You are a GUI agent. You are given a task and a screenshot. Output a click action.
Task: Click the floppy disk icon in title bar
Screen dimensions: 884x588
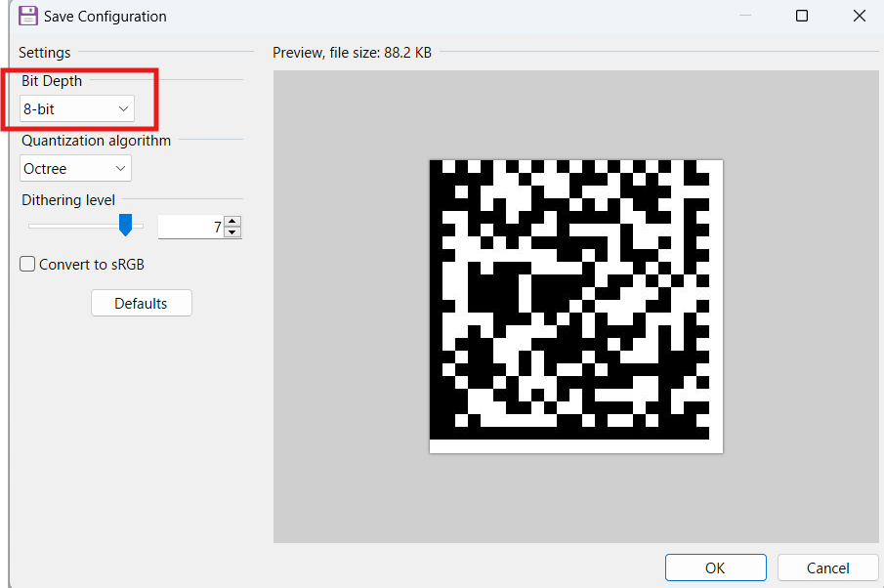coord(28,16)
